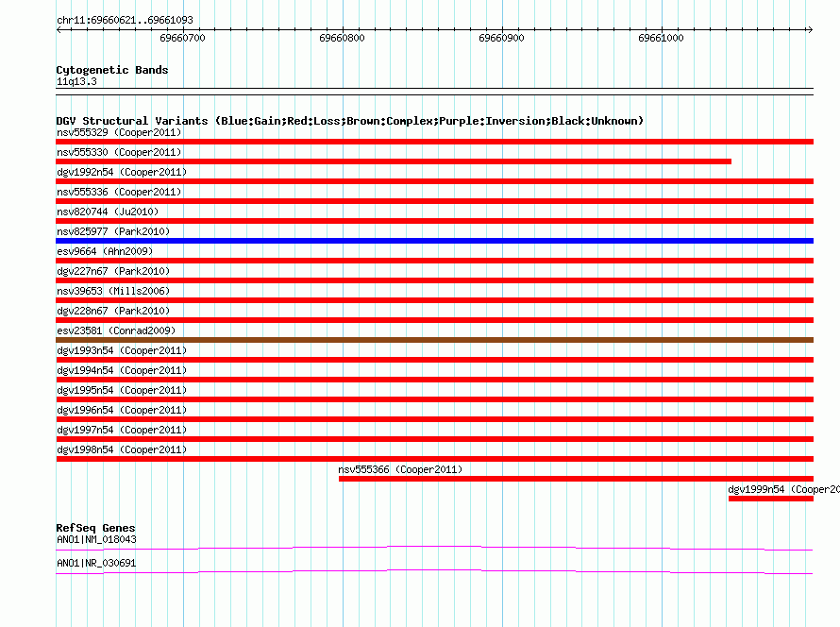
Task: Click the 11q13.3 band label
Action: click(76, 81)
